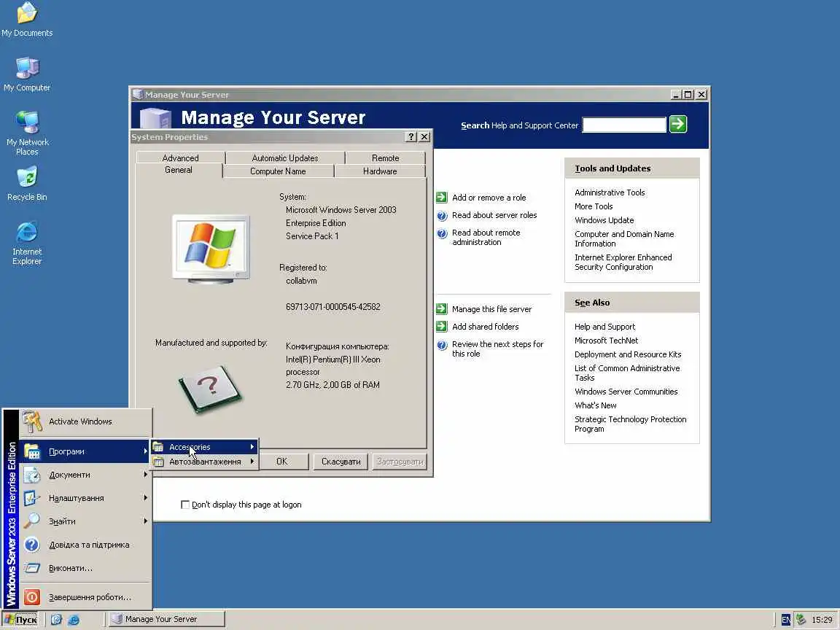This screenshot has width=840, height=630.
Task: Open List of Common Administrative Tasks link
Action: pos(627,373)
